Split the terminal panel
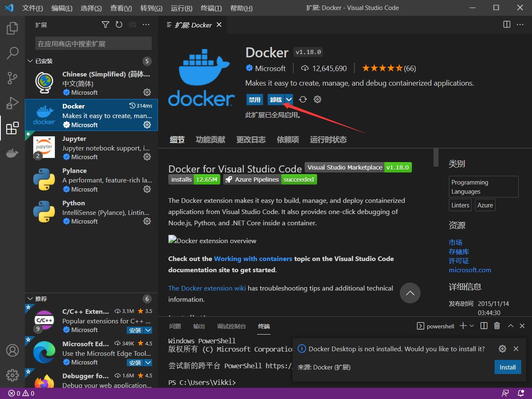Viewport: 532px width, 399px height. click(x=484, y=326)
